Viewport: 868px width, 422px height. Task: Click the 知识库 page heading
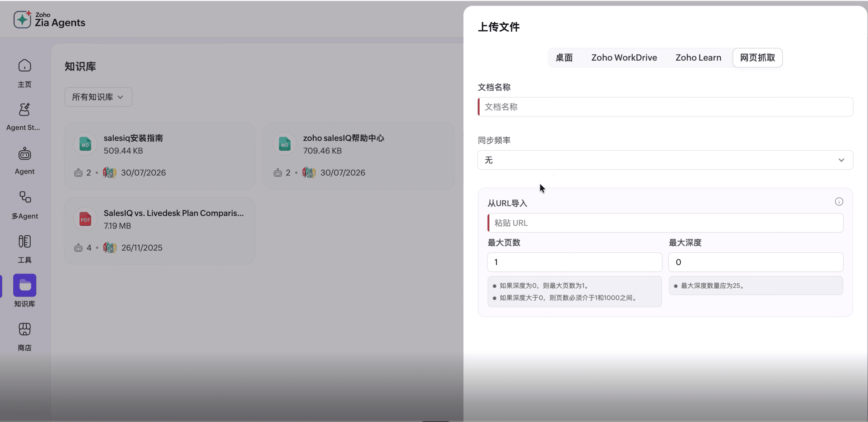coord(80,67)
